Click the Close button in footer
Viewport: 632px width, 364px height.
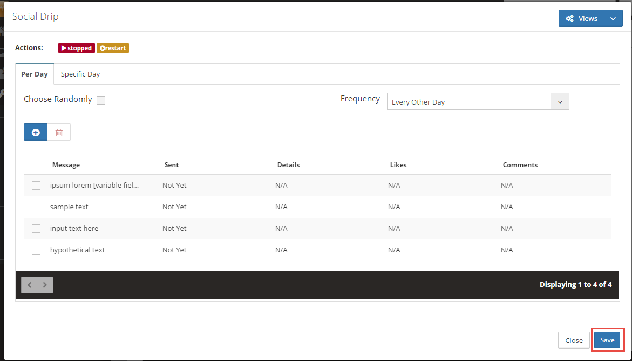(574, 340)
